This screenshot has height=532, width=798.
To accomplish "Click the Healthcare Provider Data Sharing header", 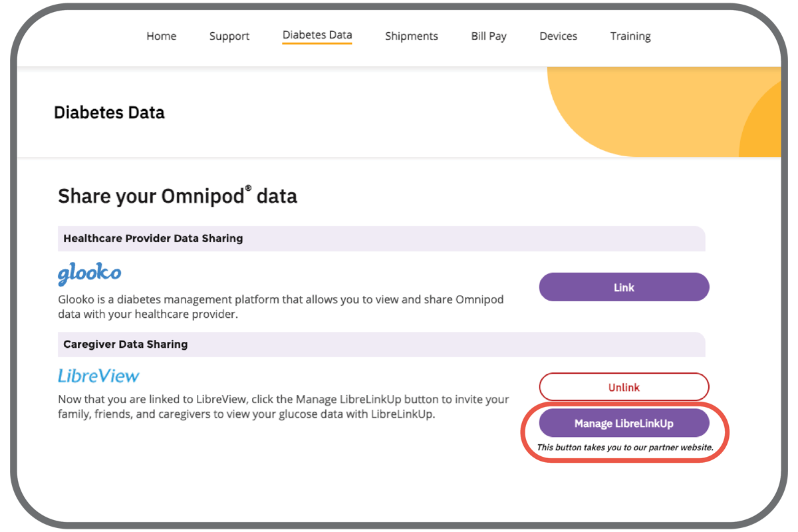I will point(153,238).
